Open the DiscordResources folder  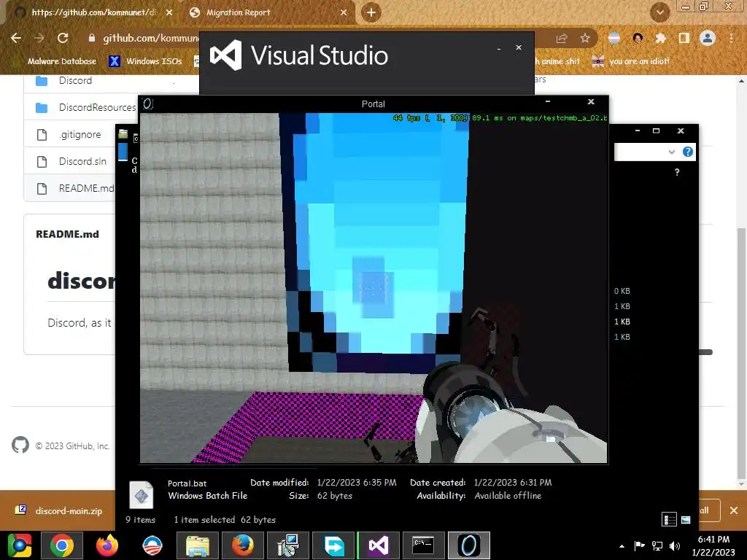(x=97, y=108)
